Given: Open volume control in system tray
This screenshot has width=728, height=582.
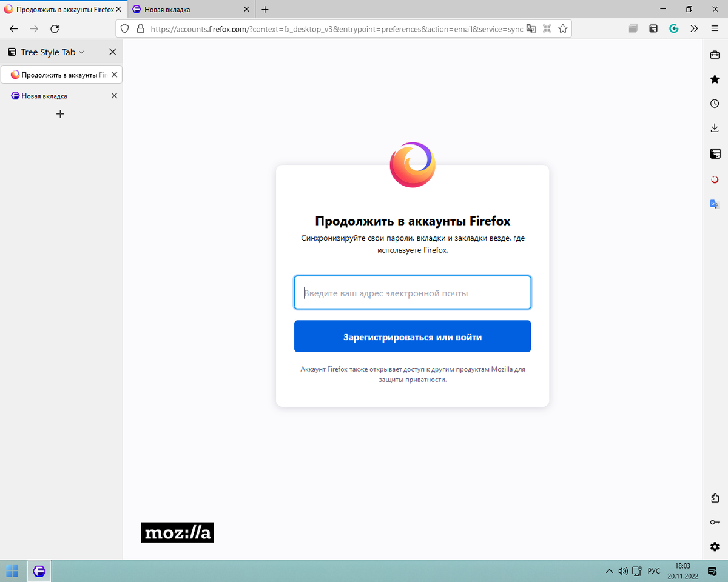Looking at the screenshot, I should (622, 571).
